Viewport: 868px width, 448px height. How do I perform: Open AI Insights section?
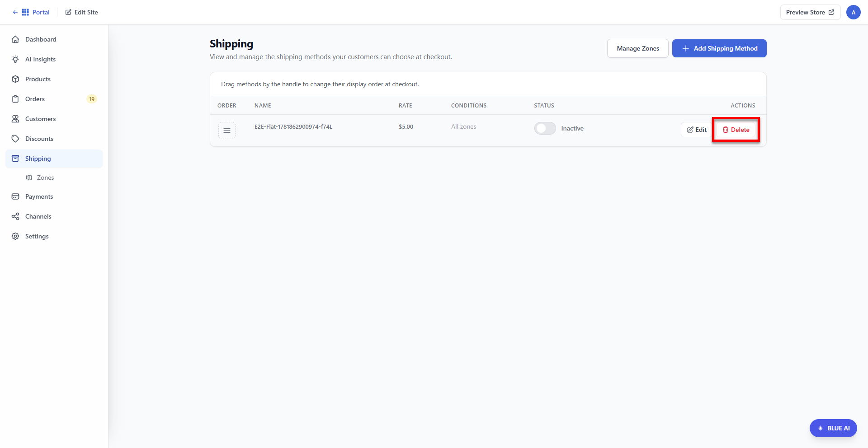point(54,59)
